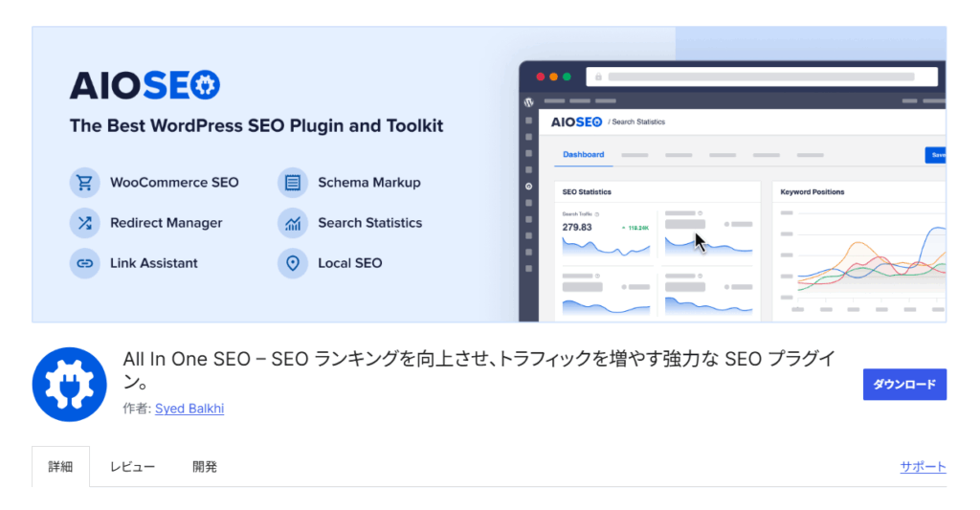Click the blue Save button in the mockup
This screenshot has width=980, height=510.
936,155
